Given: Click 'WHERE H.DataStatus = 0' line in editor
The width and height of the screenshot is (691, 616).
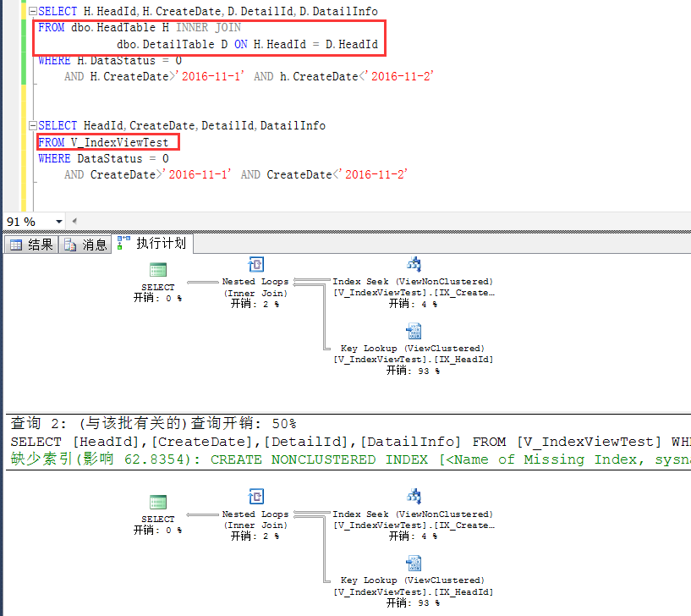Looking at the screenshot, I should [110, 60].
